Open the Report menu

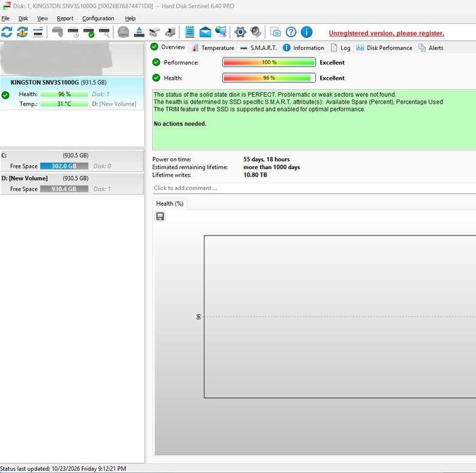[65, 18]
